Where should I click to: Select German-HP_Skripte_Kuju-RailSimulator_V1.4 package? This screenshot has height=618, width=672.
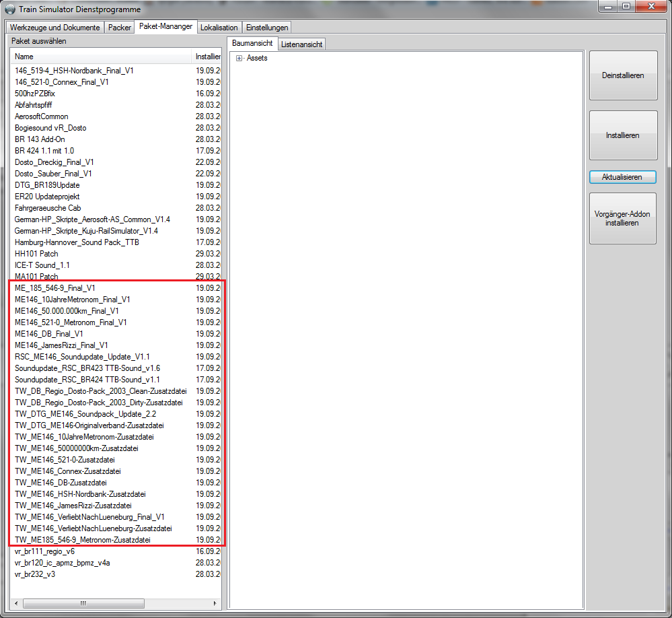[x=86, y=231]
